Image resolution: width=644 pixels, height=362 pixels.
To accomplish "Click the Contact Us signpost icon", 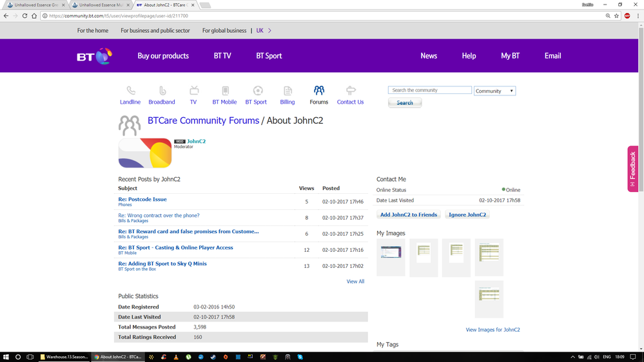I will click(x=351, y=90).
